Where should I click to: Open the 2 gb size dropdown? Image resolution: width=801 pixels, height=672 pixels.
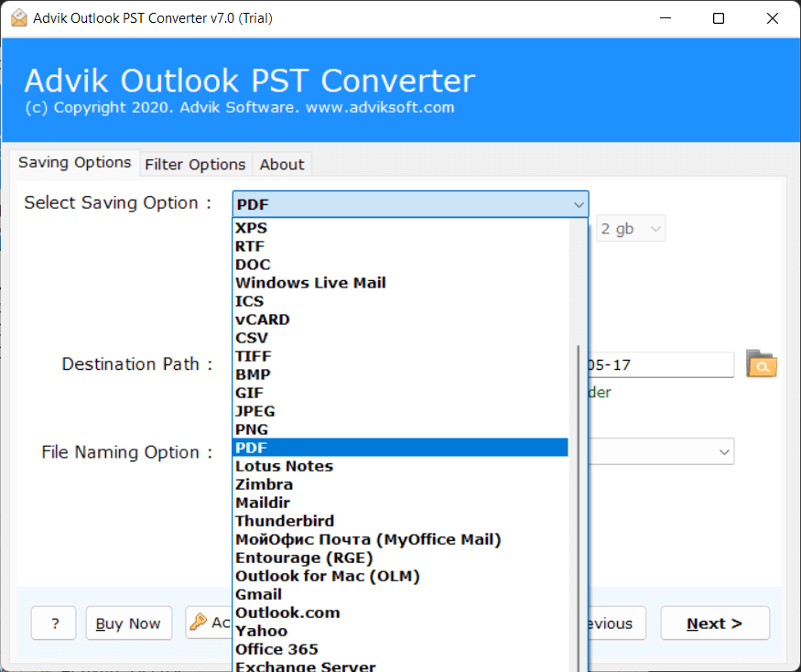tap(631, 228)
